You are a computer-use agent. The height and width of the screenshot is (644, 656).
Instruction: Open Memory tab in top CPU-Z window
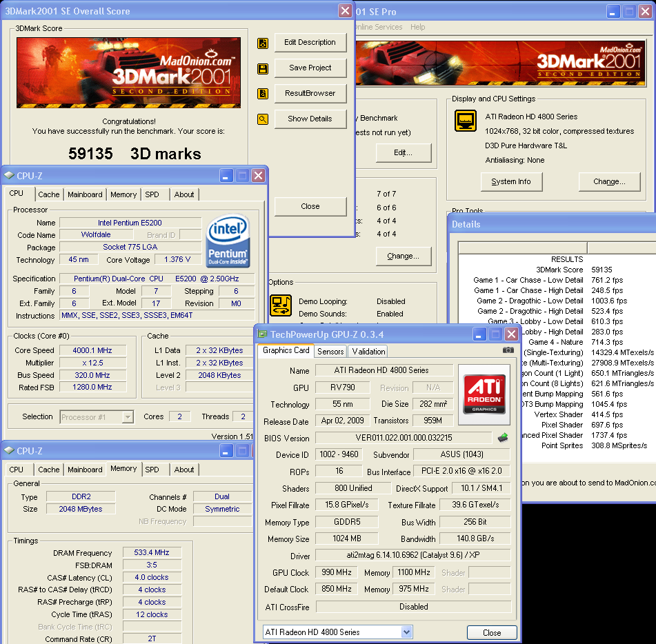pyautogui.click(x=123, y=194)
